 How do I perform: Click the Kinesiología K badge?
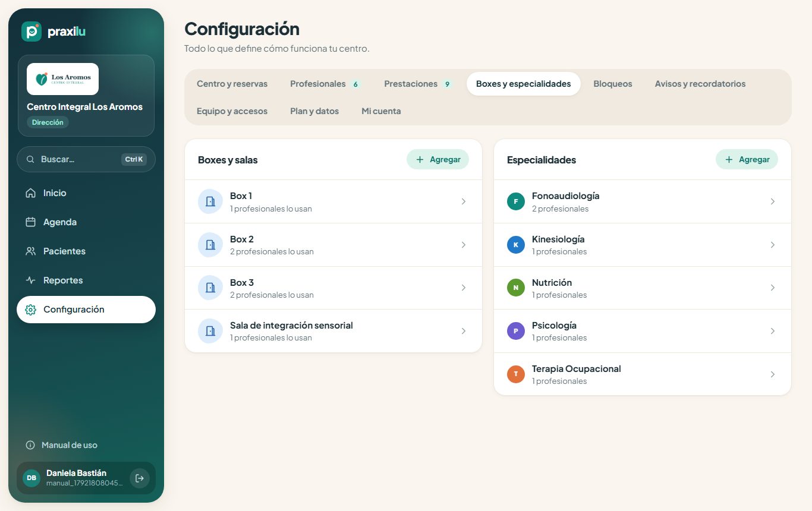click(x=516, y=245)
